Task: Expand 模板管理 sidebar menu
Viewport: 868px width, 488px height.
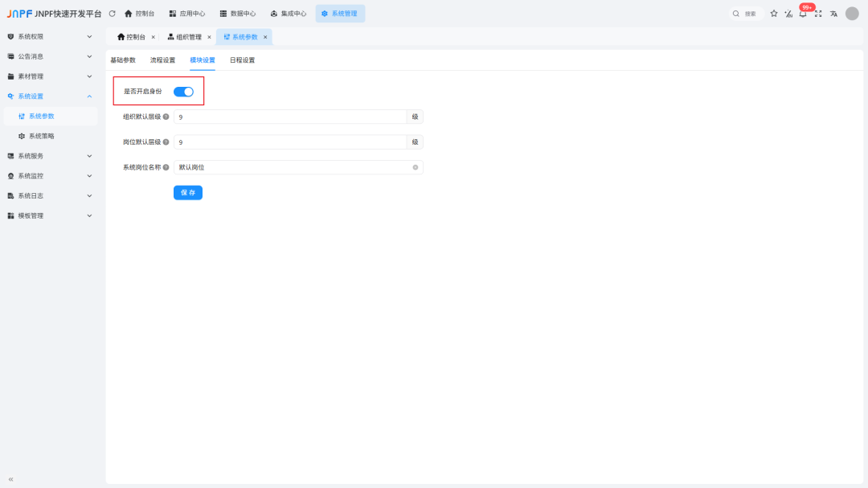Action: tap(50, 216)
